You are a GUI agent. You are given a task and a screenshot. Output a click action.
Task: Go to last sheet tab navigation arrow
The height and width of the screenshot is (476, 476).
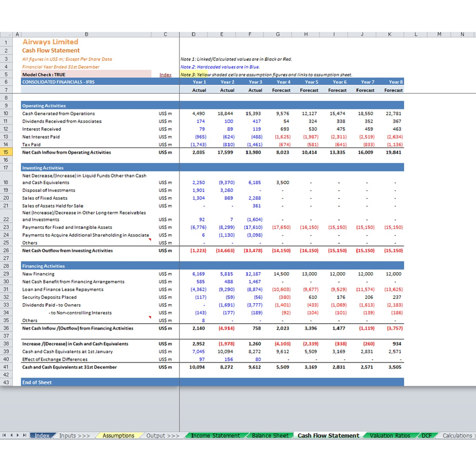pyautogui.click(x=25, y=435)
